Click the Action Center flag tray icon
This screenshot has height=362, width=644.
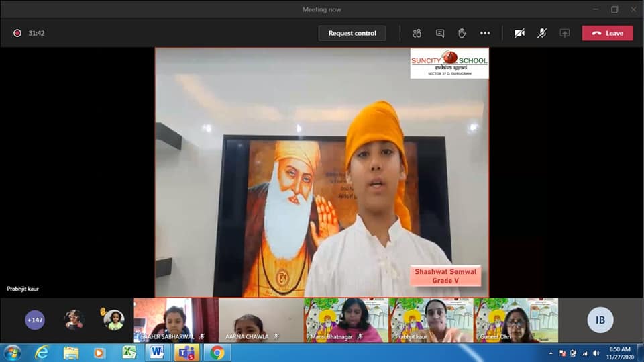(562, 353)
